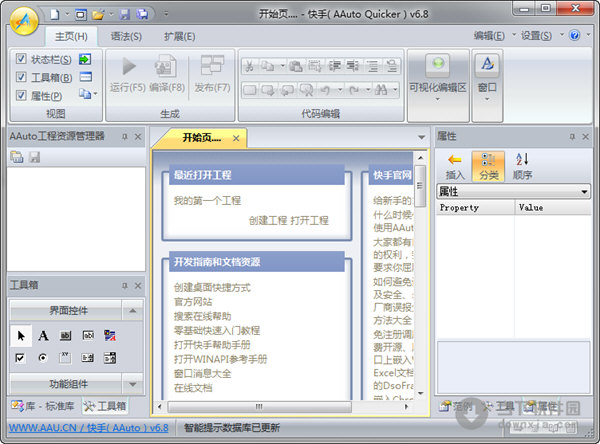Select the static text 'A' control in 工具箱
This screenshot has height=444, width=600.
(x=43, y=336)
